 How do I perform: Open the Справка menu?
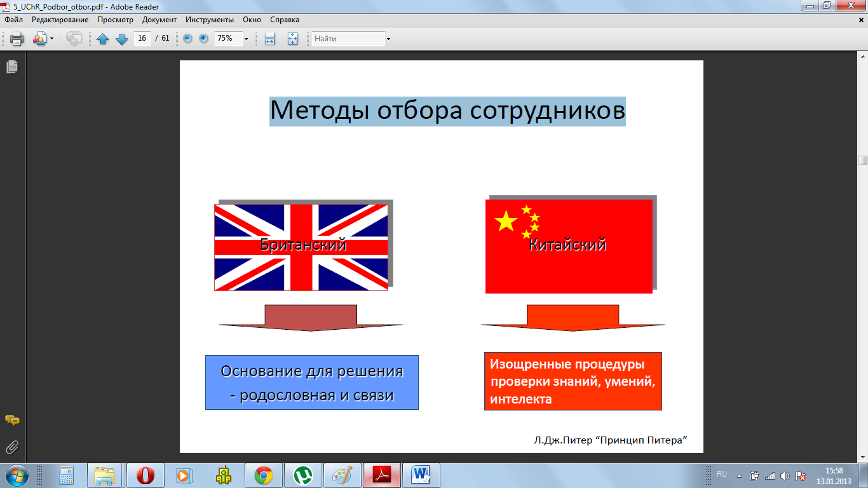[x=283, y=20]
